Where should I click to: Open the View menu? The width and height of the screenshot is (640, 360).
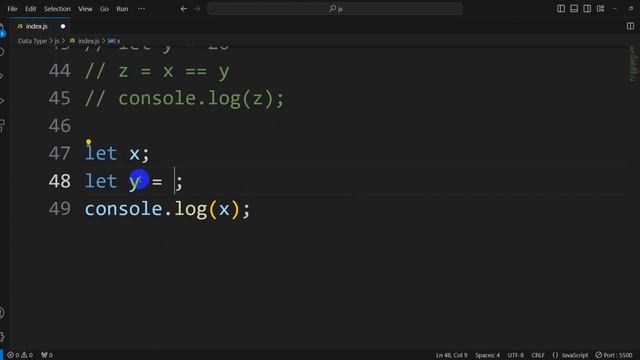tap(85, 9)
